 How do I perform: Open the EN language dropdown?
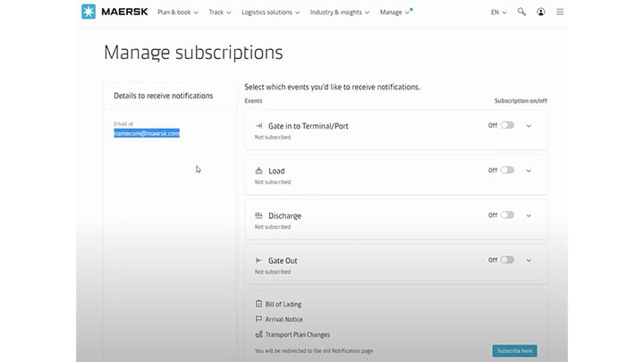click(498, 13)
